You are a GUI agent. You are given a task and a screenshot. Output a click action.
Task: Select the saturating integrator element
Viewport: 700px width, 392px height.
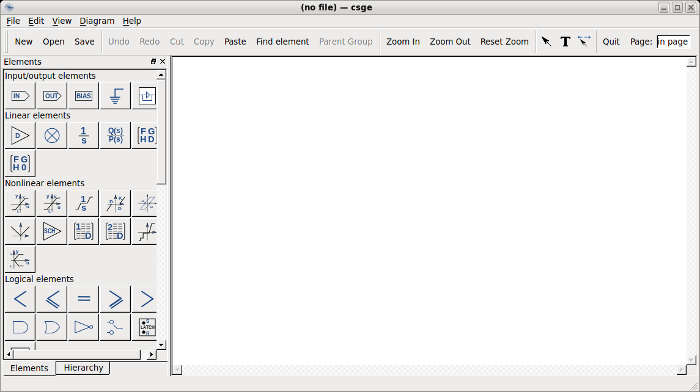coord(83,203)
